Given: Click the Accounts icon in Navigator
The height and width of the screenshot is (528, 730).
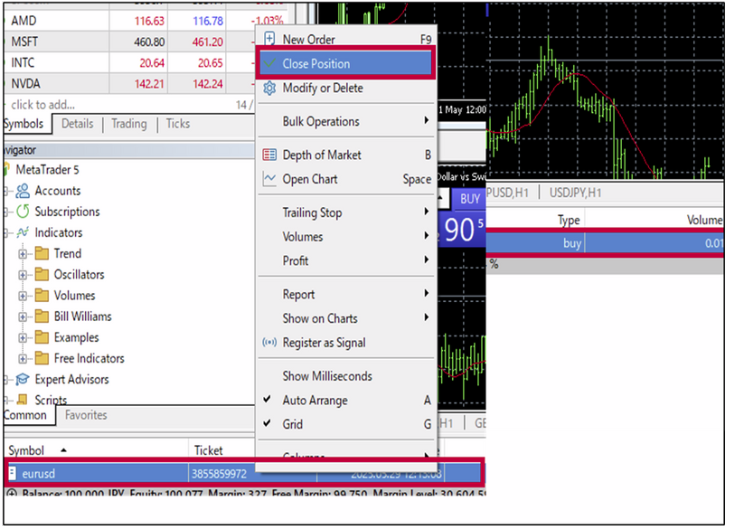Looking at the screenshot, I should pos(23,191).
